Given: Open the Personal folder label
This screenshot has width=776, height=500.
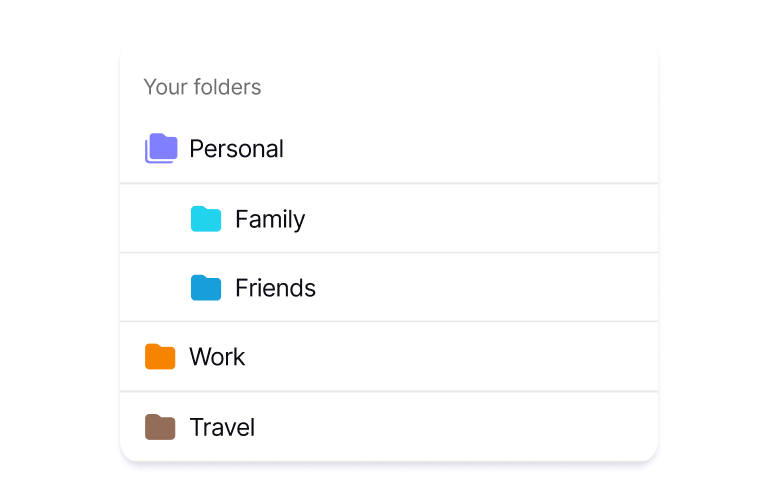Looking at the screenshot, I should [x=236, y=149].
